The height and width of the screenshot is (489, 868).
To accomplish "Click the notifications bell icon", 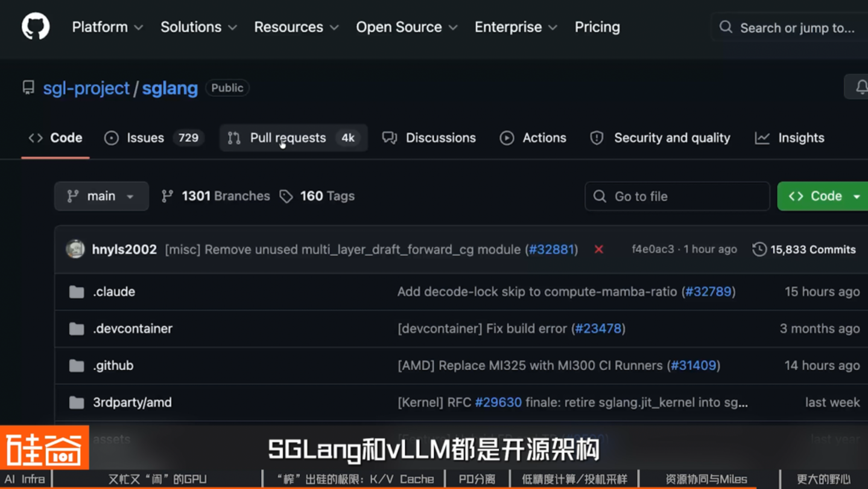I will (x=861, y=88).
